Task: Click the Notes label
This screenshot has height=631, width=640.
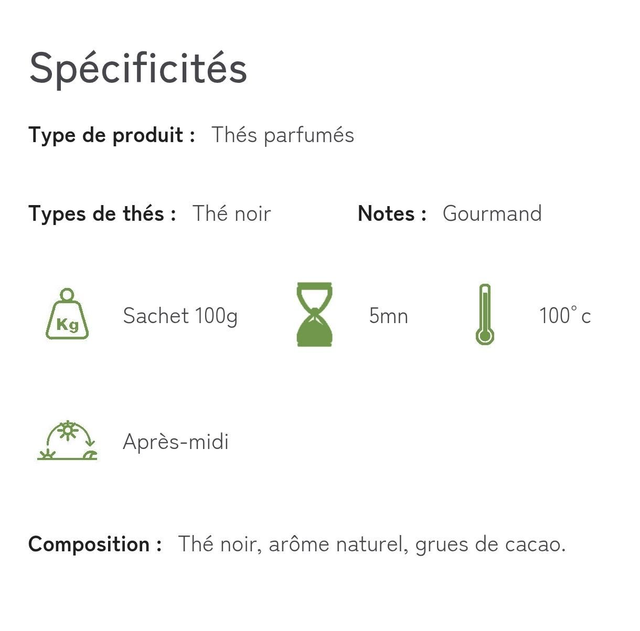Action: pos(392,213)
